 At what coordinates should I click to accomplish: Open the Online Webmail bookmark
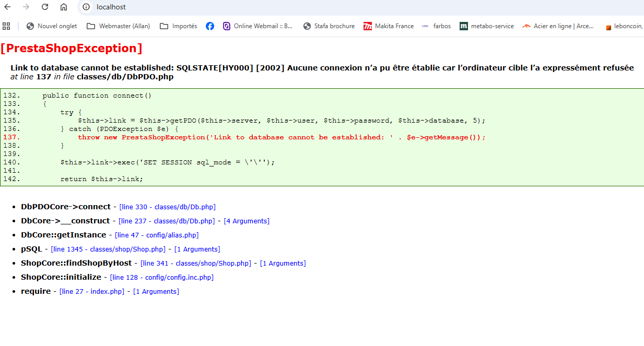click(x=258, y=26)
